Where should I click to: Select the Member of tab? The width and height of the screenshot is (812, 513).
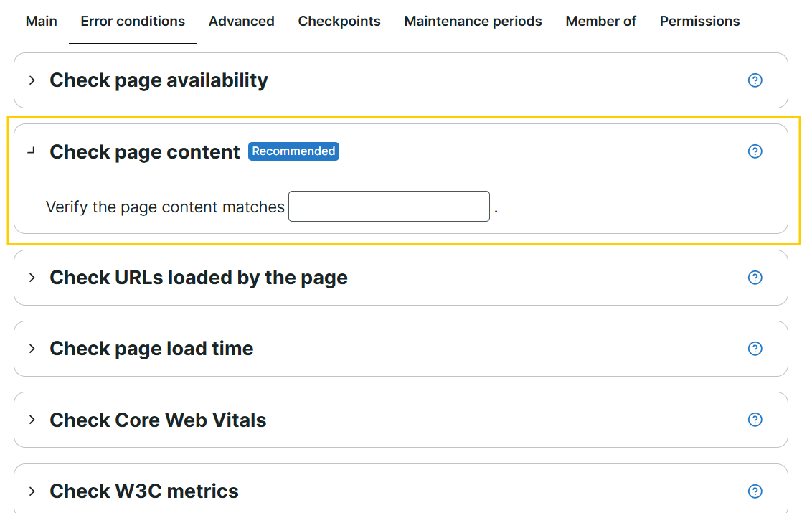pos(600,22)
